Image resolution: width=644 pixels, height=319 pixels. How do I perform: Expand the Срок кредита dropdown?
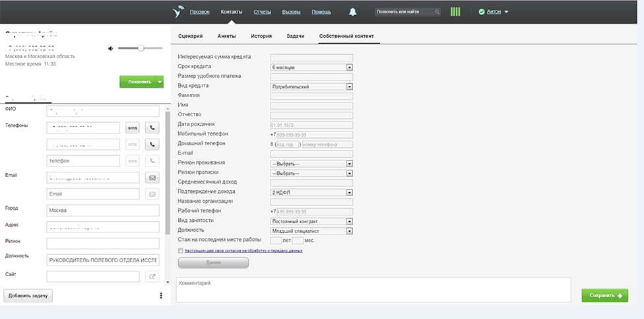350,67
